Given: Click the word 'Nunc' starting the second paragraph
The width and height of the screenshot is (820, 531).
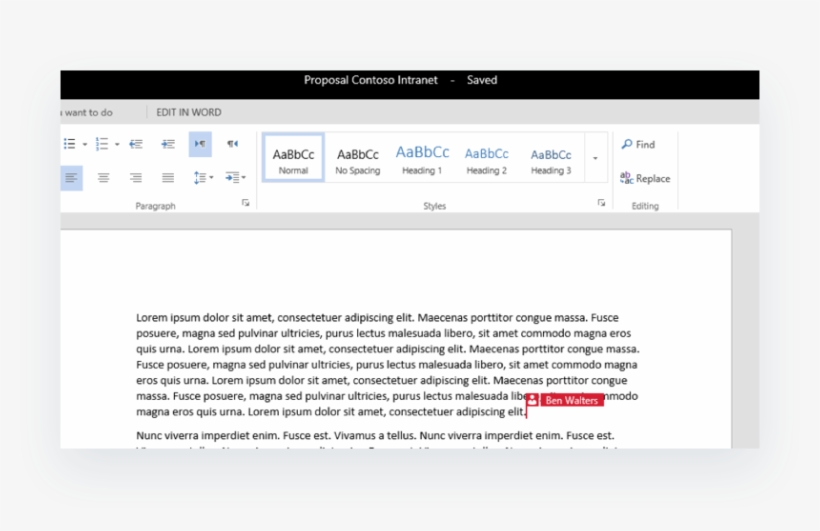Looking at the screenshot, I should pyautogui.click(x=149, y=435).
